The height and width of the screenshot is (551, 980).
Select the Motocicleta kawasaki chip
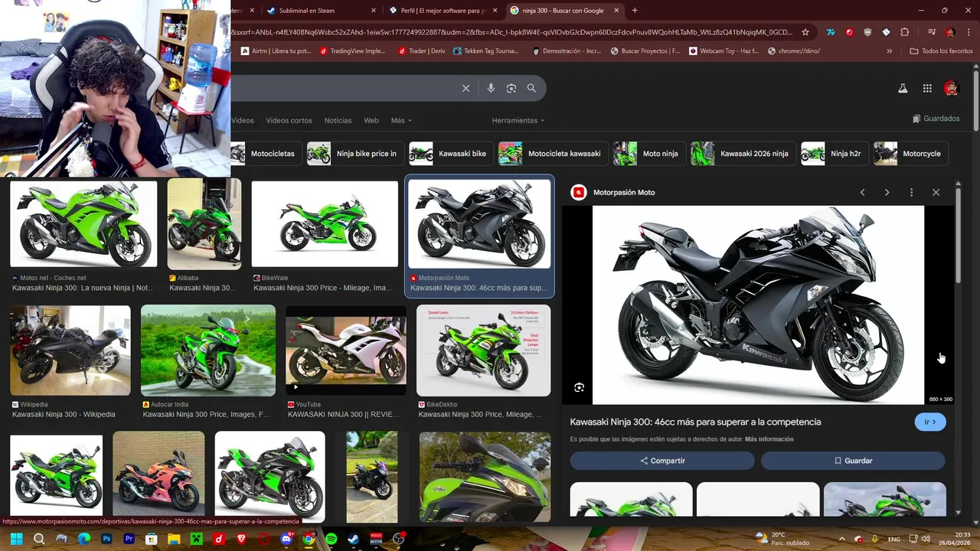(554, 154)
